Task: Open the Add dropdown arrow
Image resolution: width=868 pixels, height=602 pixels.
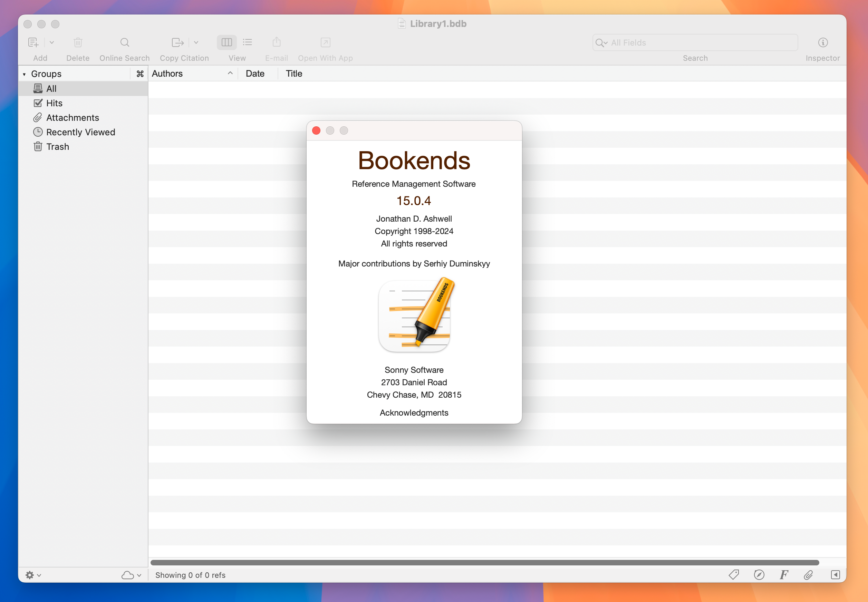Action: pyautogui.click(x=52, y=42)
